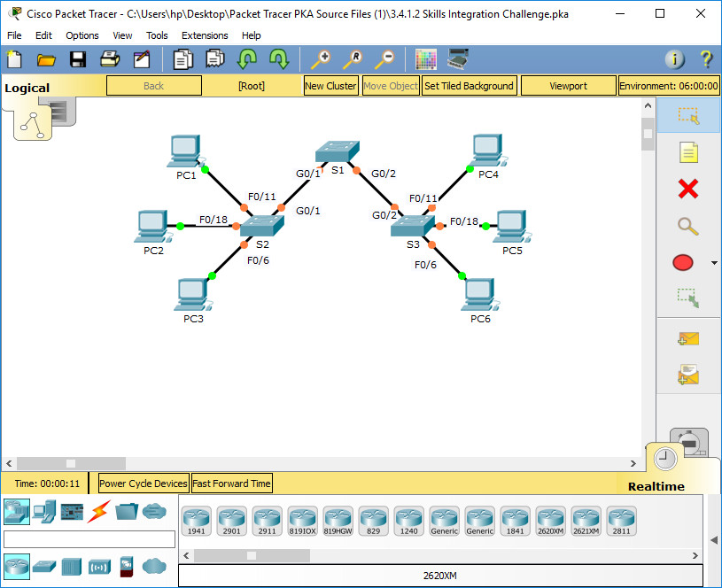Click the Zoom Reset magnifier
Screen dimensions: 722x588
pos(353,59)
